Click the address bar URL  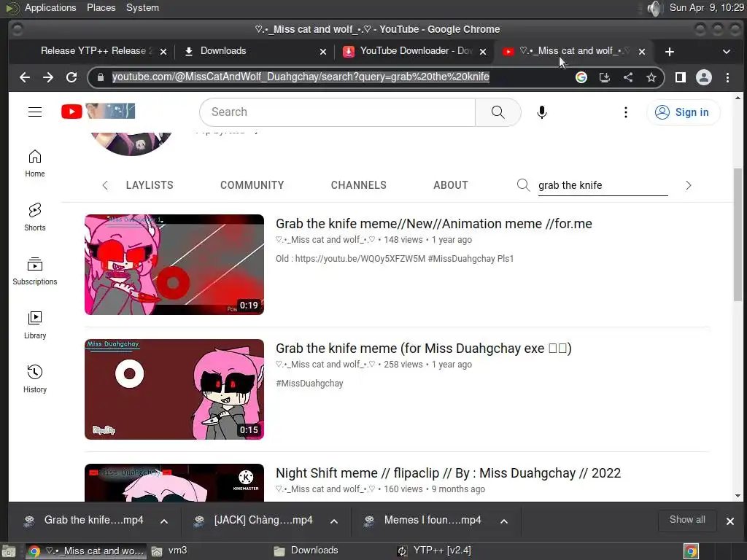(301, 77)
